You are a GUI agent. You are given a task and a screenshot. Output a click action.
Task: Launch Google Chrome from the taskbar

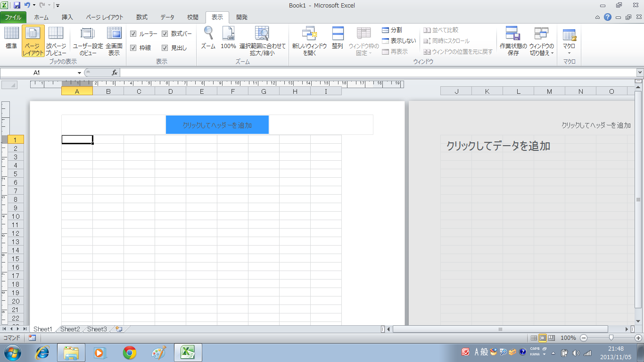[130, 352]
